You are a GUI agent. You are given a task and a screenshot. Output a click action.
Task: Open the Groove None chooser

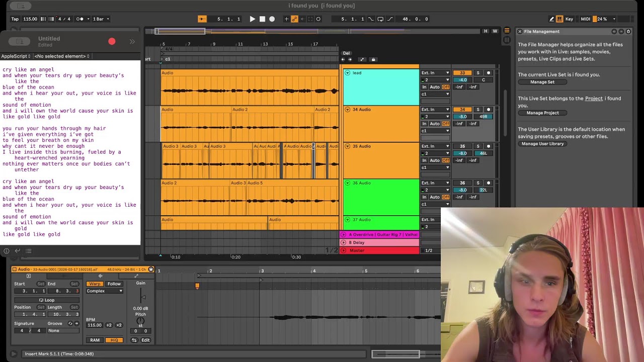[63, 331]
